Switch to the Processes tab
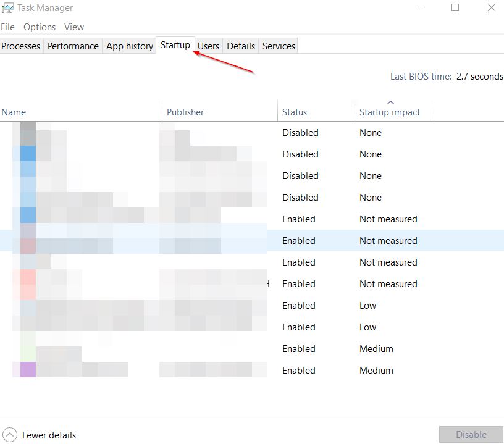The height and width of the screenshot is (444, 504). (x=21, y=46)
